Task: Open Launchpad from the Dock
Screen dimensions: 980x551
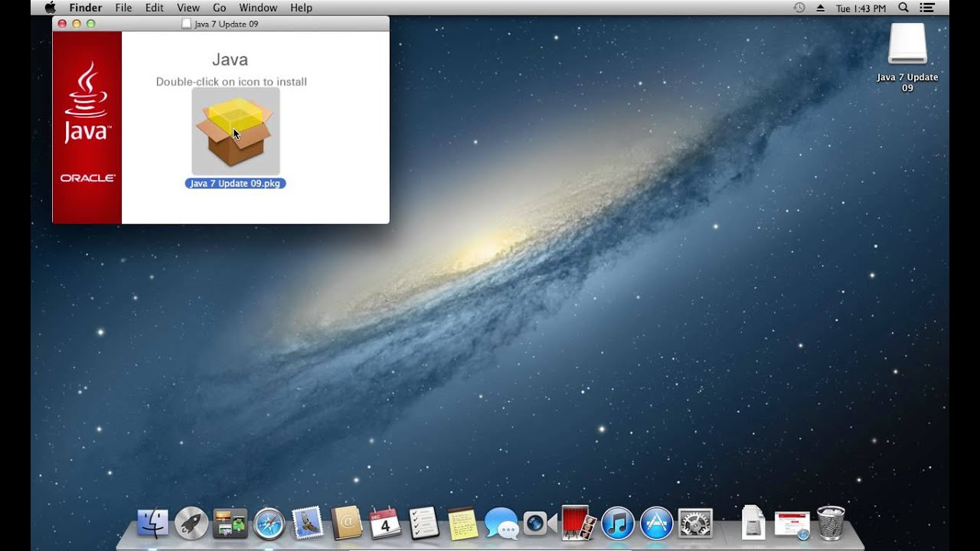Action: (191, 523)
